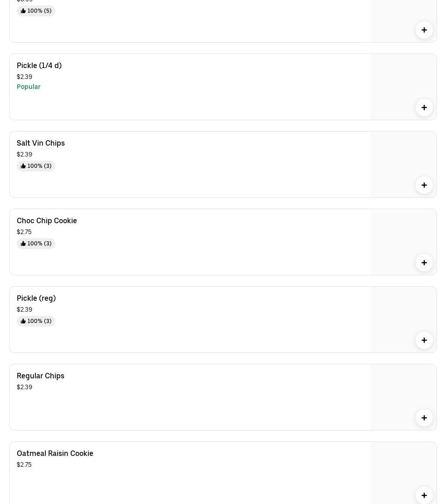The height and width of the screenshot is (504, 446).
Task: Add Regular Chips using plus button
Action: pyautogui.click(x=424, y=418)
